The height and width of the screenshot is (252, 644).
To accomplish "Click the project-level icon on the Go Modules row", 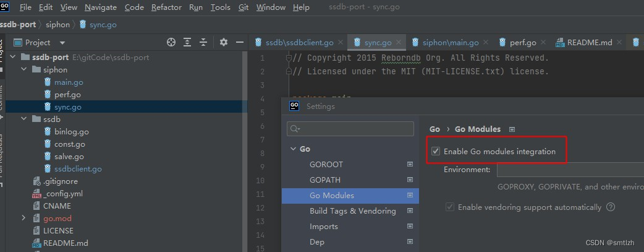I will point(410,196).
